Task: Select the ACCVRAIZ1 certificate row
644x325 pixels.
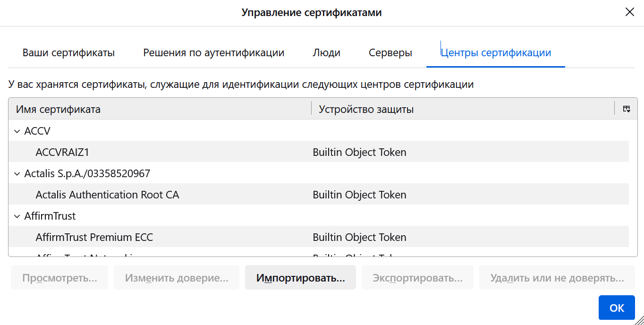Action: pos(62,152)
